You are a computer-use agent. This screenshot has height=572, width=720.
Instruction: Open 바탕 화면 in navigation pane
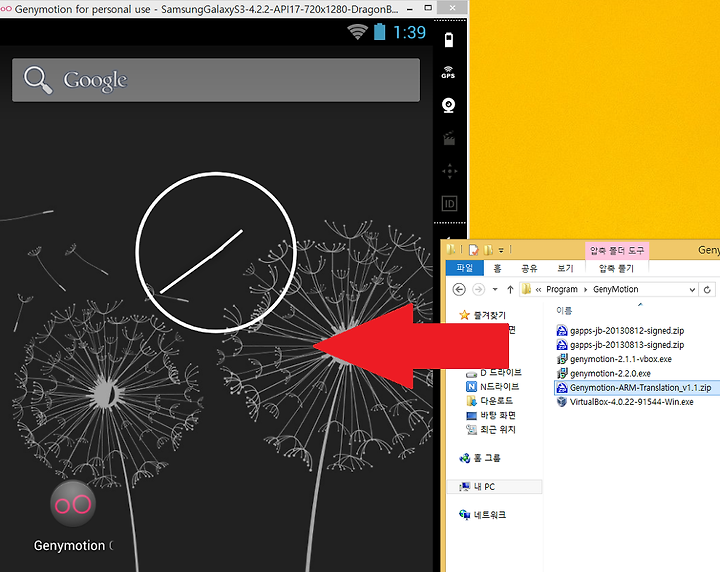click(498, 415)
